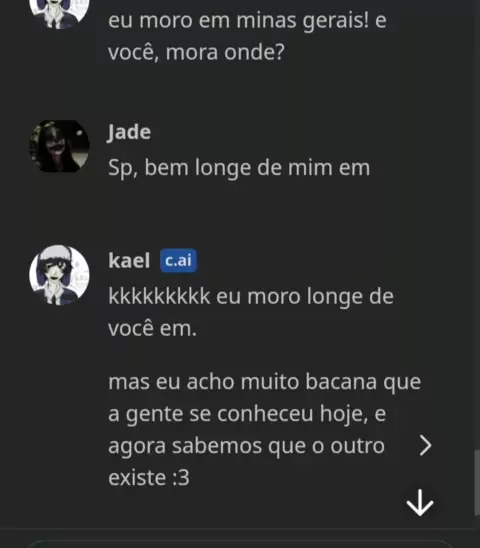Select the character name kael
The image size is (480, 548).
point(129,261)
